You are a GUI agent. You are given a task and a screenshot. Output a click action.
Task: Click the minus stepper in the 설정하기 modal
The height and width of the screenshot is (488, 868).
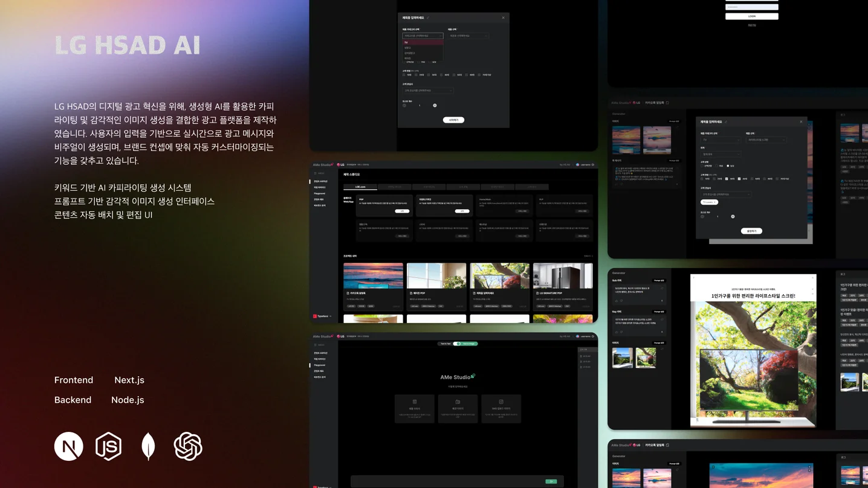pos(702,216)
